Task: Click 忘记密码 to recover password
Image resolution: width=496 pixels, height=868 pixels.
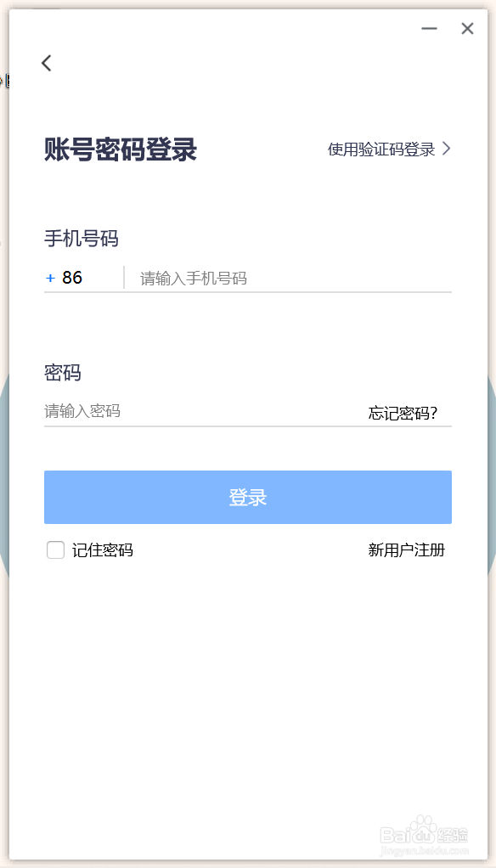Action: (405, 413)
